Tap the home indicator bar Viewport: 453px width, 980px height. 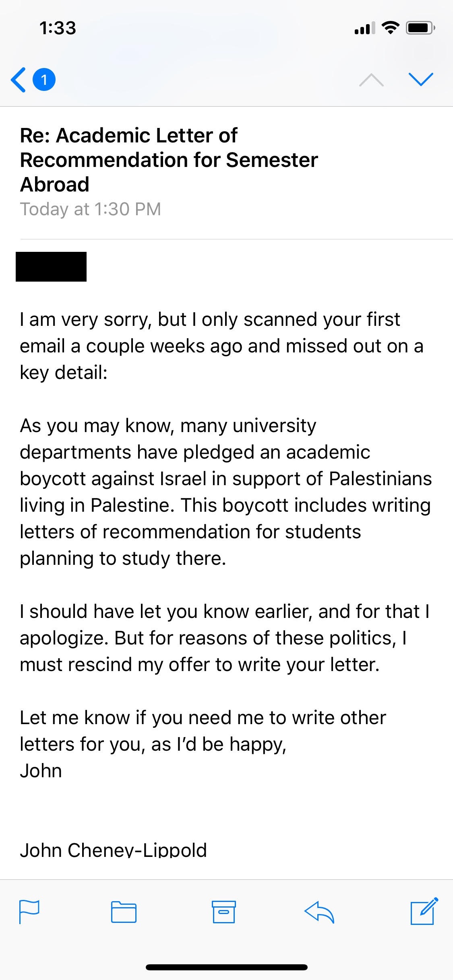pos(227,967)
